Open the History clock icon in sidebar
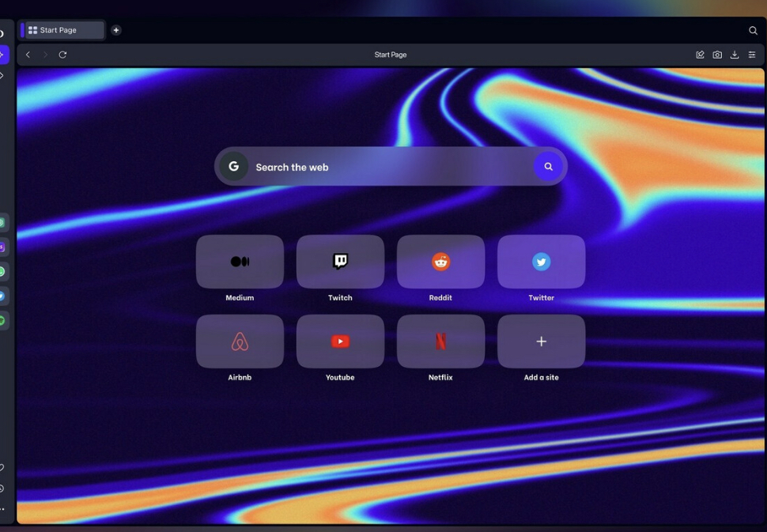The image size is (767, 532). [x=2, y=489]
